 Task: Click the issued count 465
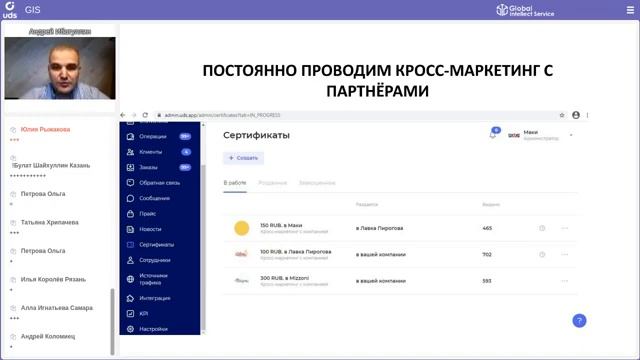point(487,228)
